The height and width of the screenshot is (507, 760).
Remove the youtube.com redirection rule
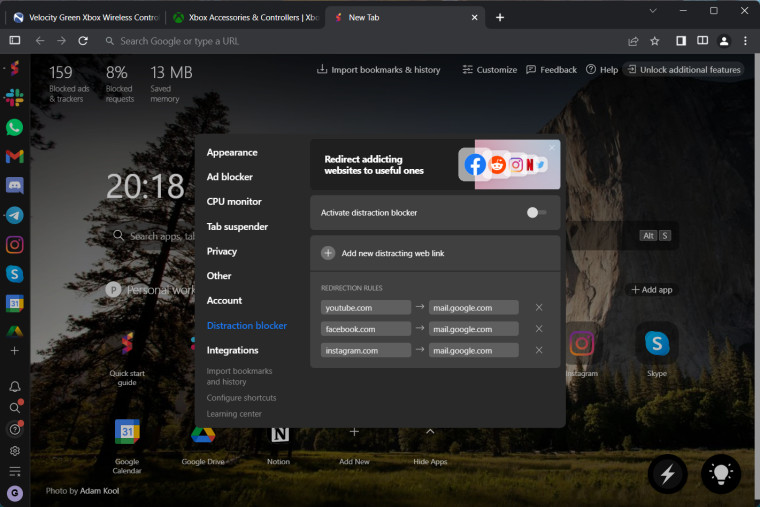click(x=539, y=307)
